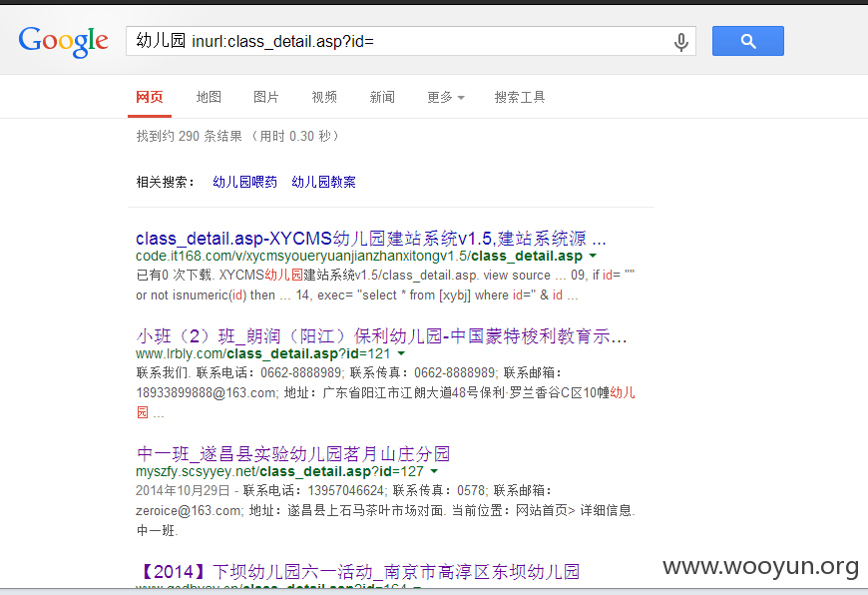The width and height of the screenshot is (868, 595).
Task: Click the blue magnifier search button
Action: [748, 41]
